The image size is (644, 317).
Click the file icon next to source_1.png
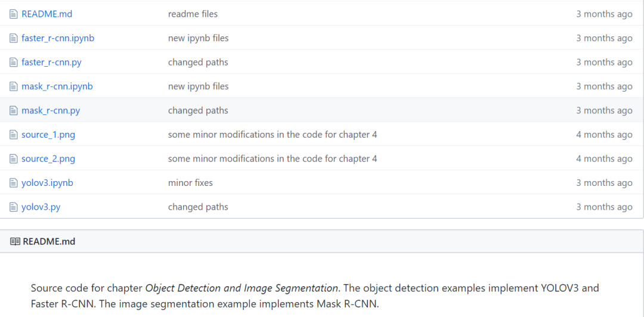coord(14,135)
